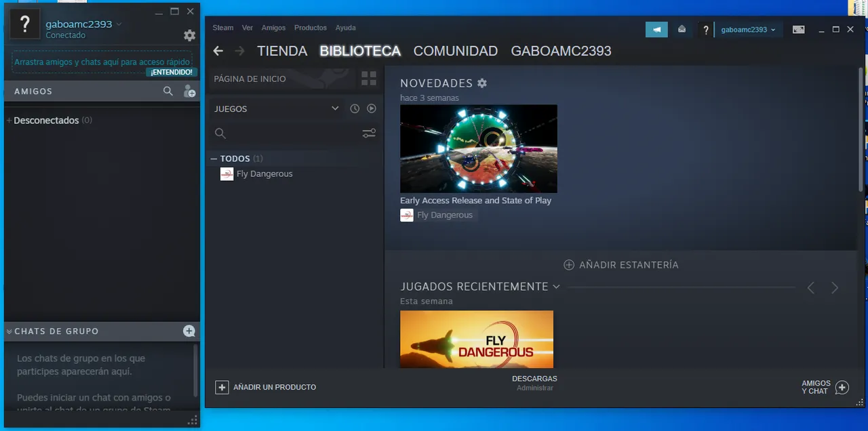Open the Steam menu
The height and width of the screenshot is (431, 868).
(223, 28)
